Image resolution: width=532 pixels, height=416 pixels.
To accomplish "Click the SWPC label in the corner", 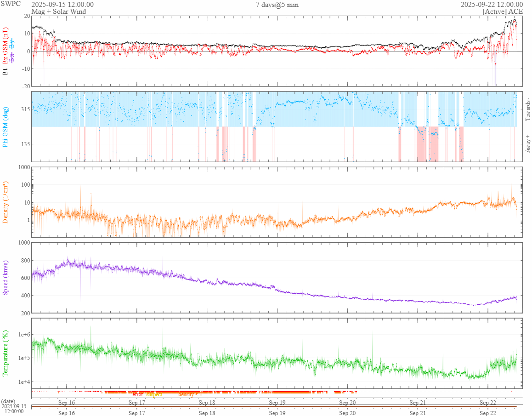I will pos(11,4).
